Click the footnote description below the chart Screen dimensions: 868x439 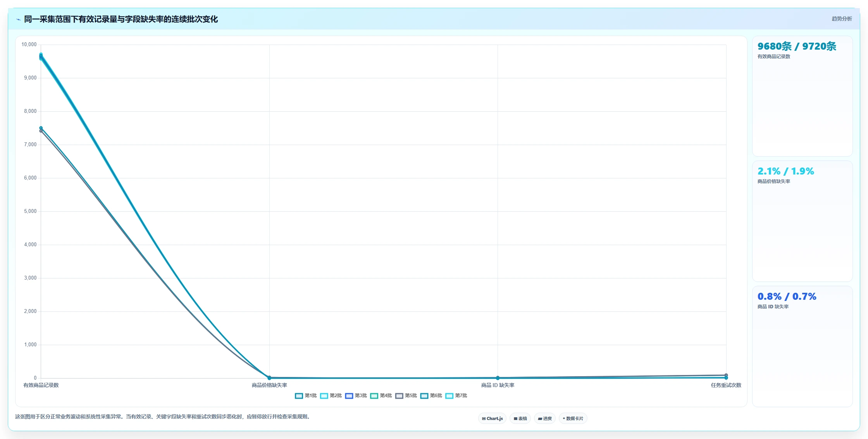click(x=163, y=417)
